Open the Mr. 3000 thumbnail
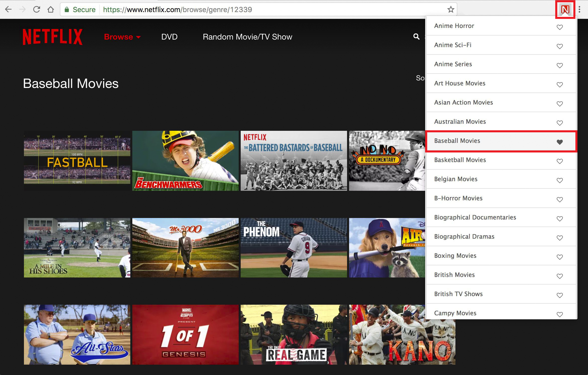Image resolution: width=588 pixels, height=375 pixels. point(185,248)
